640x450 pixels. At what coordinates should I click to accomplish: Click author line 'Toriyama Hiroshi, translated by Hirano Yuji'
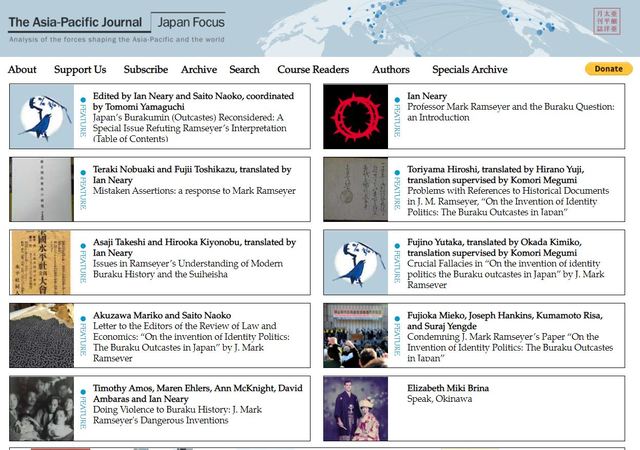pyautogui.click(x=496, y=175)
